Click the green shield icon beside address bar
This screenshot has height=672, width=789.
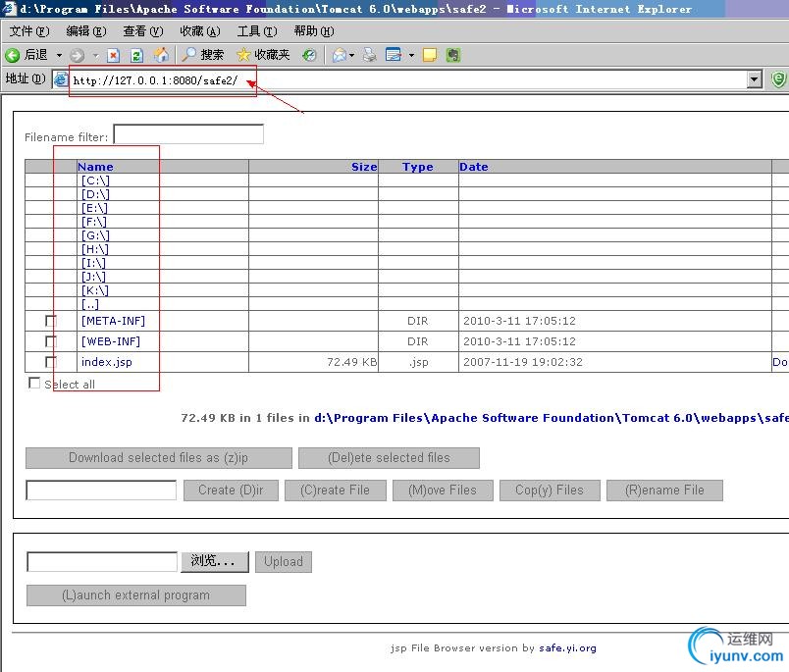click(x=778, y=79)
